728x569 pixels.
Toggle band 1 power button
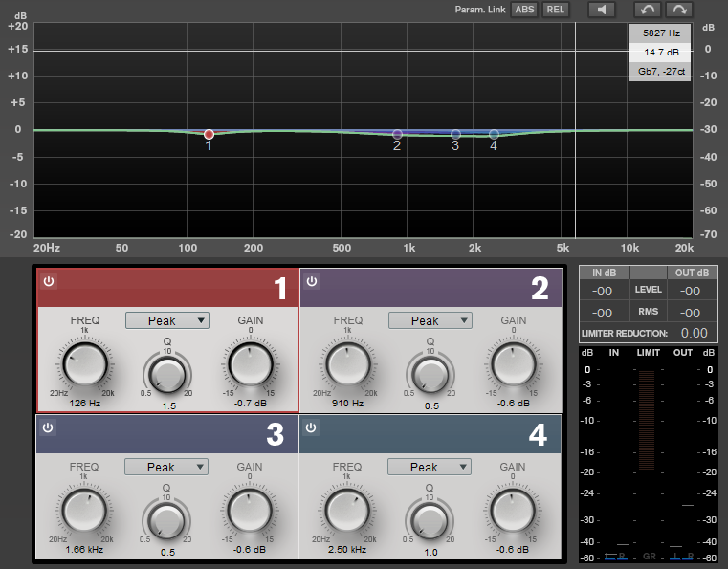point(49,281)
